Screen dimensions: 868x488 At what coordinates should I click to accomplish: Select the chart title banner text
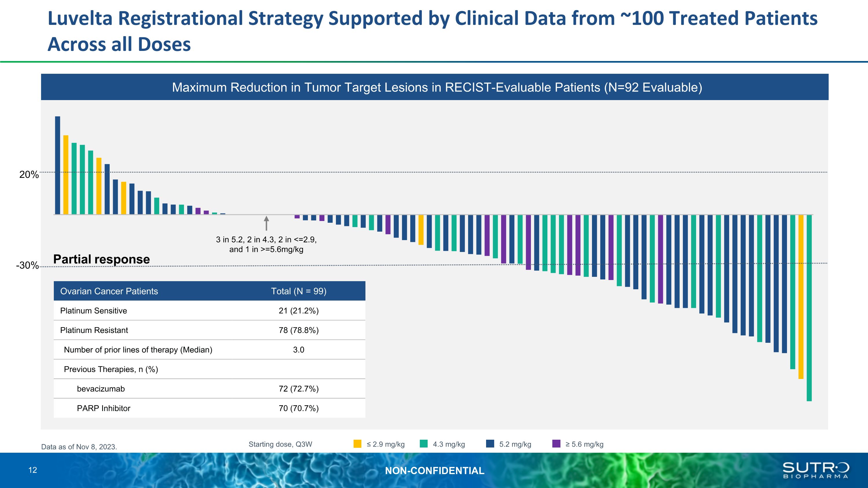point(437,87)
